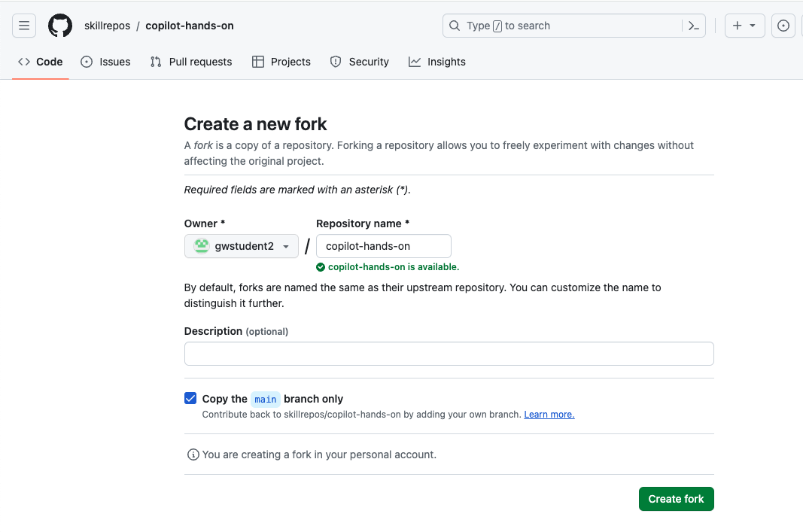Open the Code tab
This screenshot has height=532, width=803.
point(41,62)
